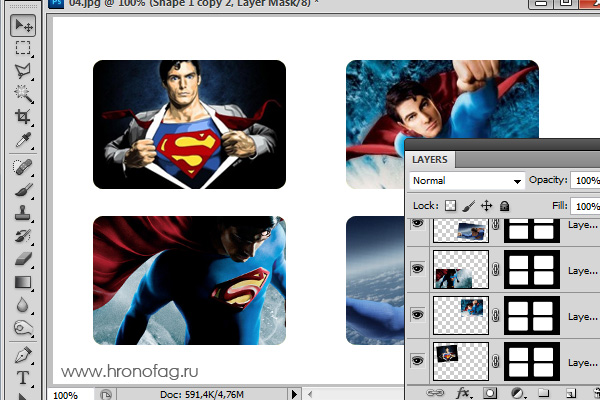The image size is (600, 400).
Task: Create a new layer
Action: [571, 393]
